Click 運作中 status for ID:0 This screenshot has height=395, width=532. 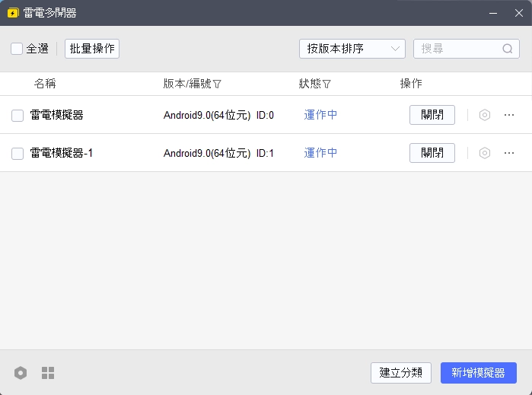(320, 115)
